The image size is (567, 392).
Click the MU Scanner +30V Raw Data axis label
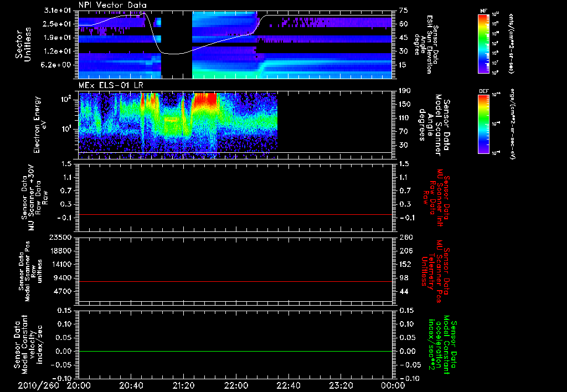[x=35, y=198]
